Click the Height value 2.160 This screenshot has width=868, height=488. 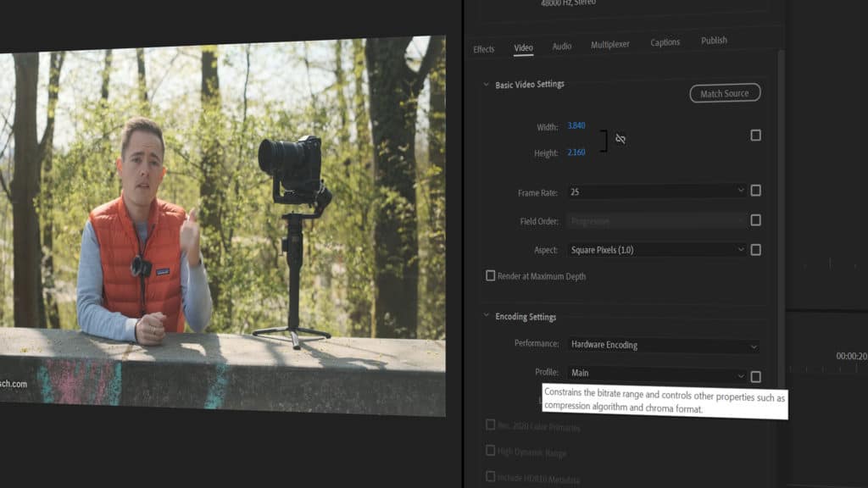point(576,153)
